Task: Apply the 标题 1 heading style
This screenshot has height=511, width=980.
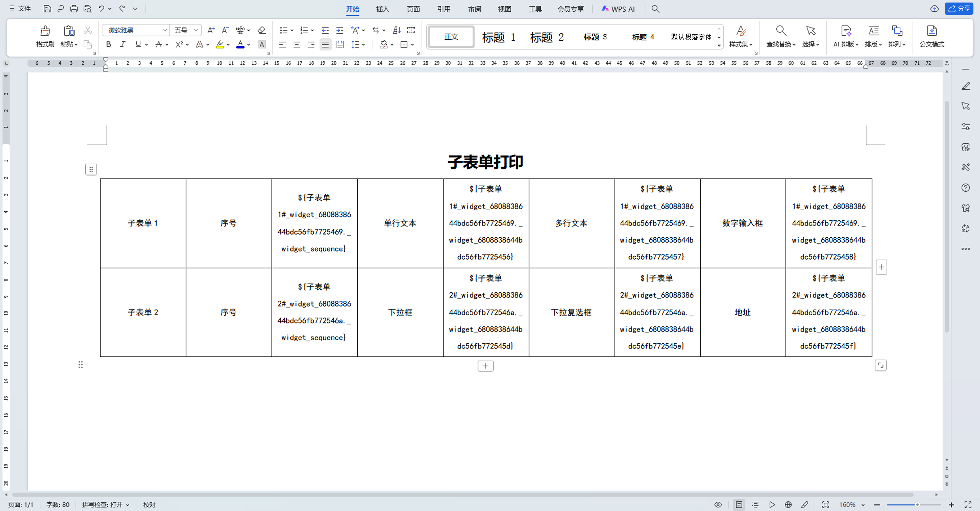Action: click(498, 37)
